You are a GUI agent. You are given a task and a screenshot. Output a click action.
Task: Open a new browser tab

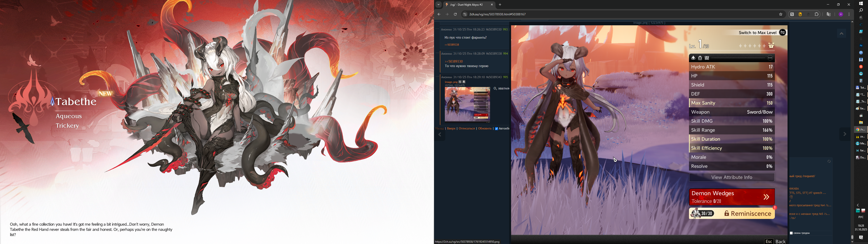point(500,5)
